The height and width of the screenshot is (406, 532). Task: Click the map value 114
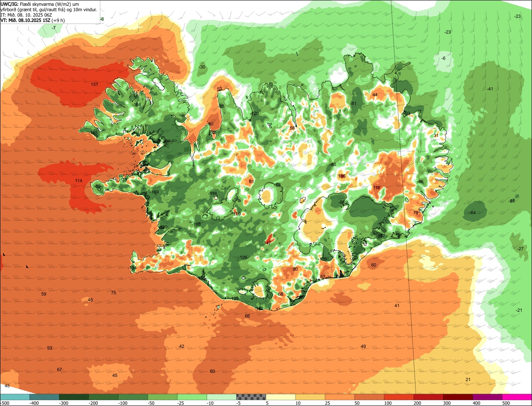tap(79, 181)
